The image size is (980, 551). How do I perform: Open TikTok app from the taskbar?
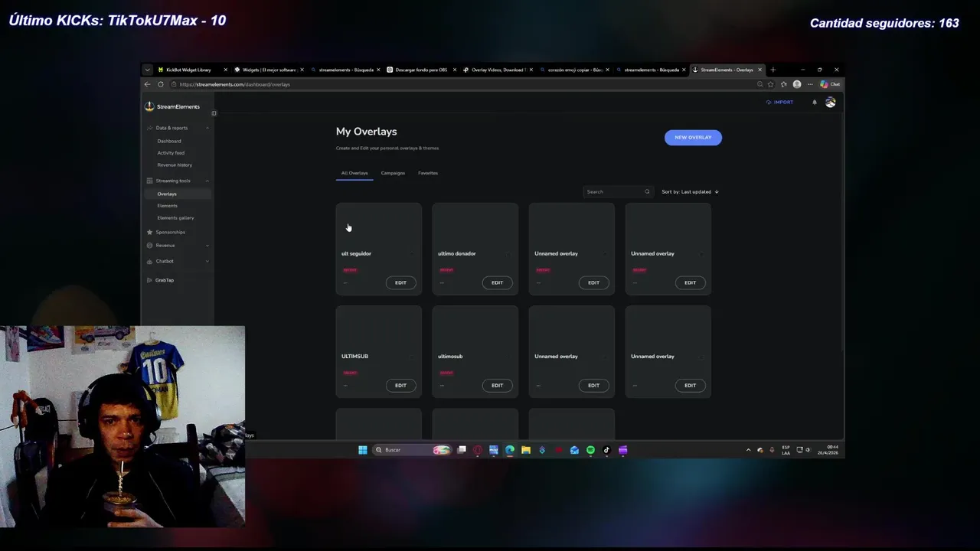606,450
